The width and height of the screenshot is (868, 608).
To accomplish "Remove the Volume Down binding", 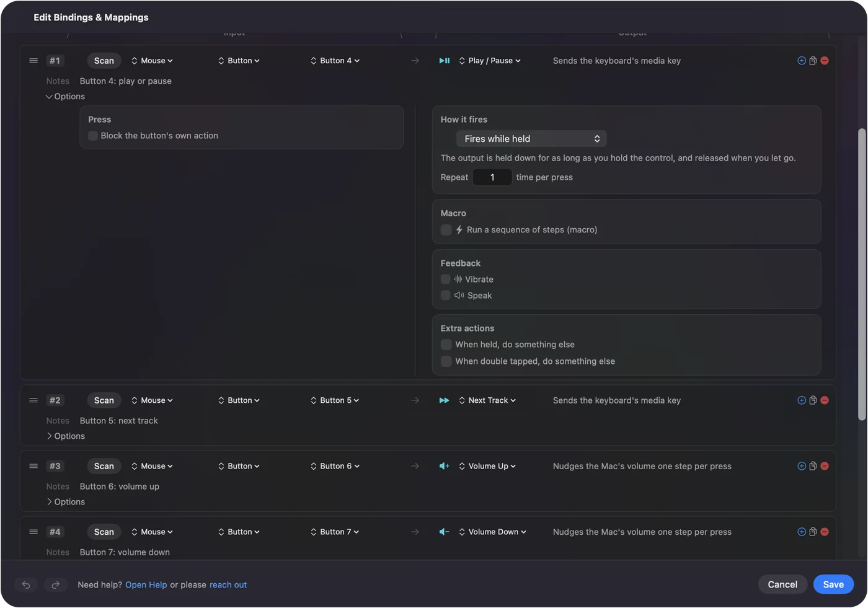I will click(x=825, y=532).
